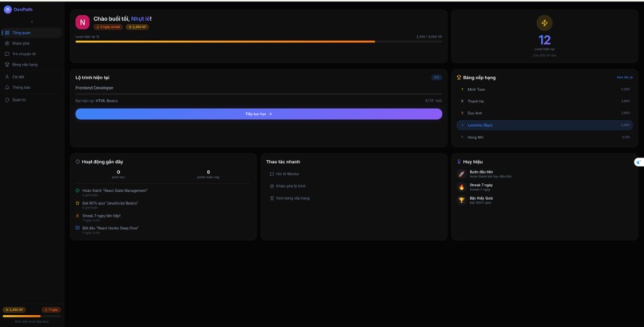644x327 pixels.
Task: Click the book icon for React Hooks Deep Dive
Action: pos(78,228)
